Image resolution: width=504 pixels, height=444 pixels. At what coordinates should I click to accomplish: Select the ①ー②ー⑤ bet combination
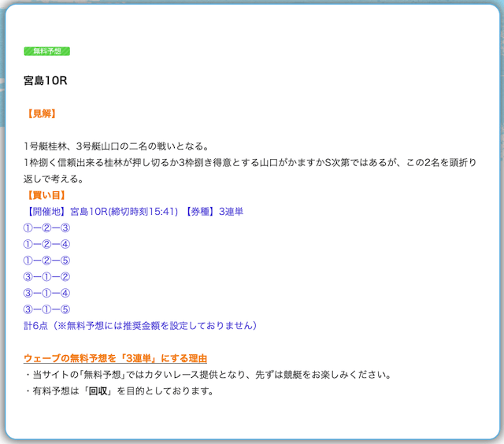click(46, 261)
